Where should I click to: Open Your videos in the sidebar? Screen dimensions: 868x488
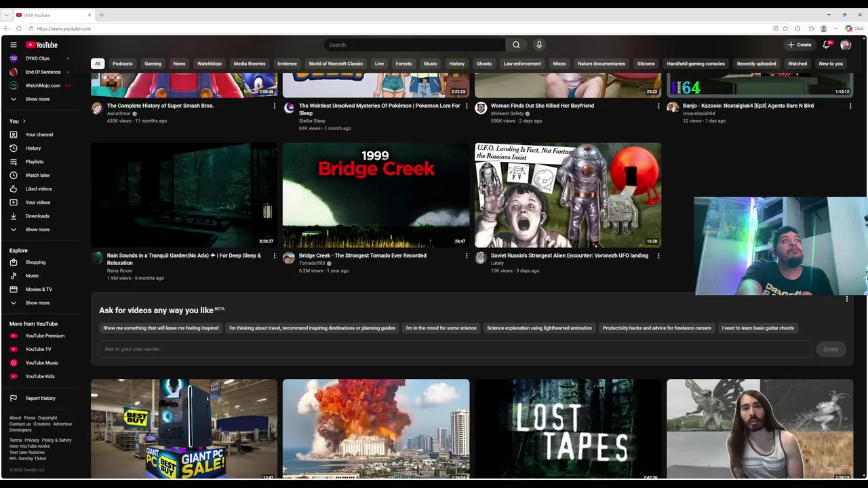coord(37,202)
